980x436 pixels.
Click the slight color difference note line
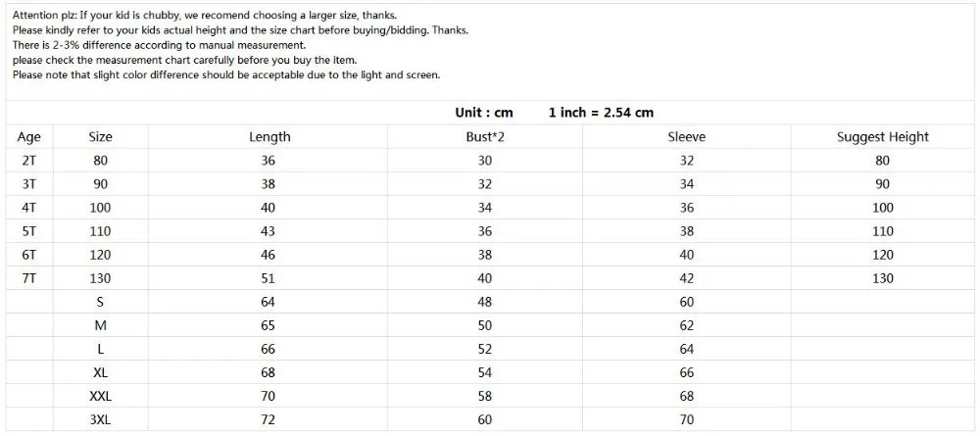[x=226, y=75]
